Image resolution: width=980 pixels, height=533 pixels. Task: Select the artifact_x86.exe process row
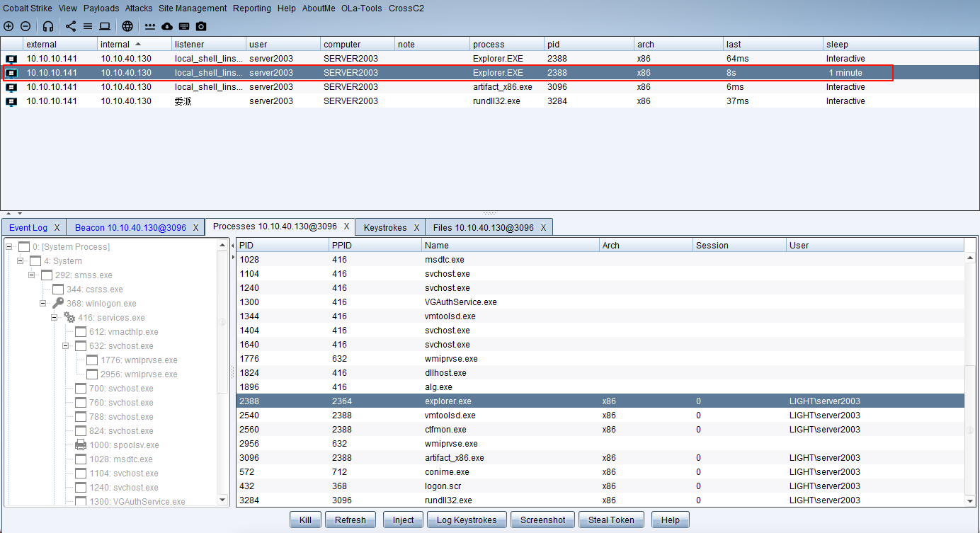tap(600, 458)
